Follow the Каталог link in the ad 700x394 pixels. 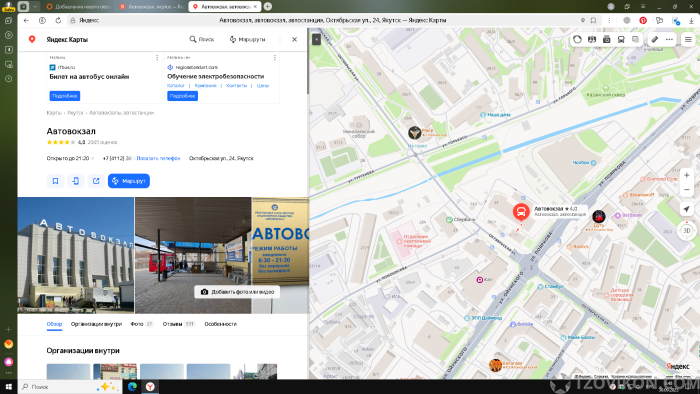coord(175,85)
